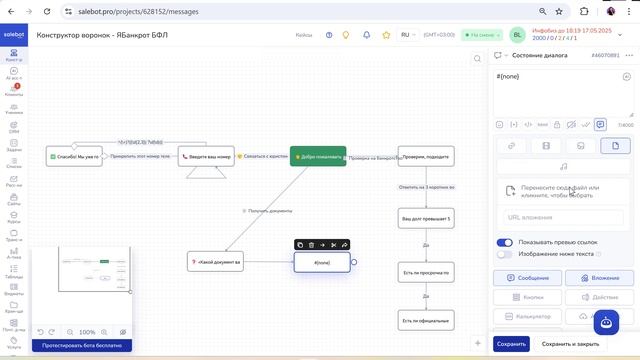Switch to Действие tab
Image resolution: width=640 pixels, height=360 pixels.
click(x=600, y=297)
